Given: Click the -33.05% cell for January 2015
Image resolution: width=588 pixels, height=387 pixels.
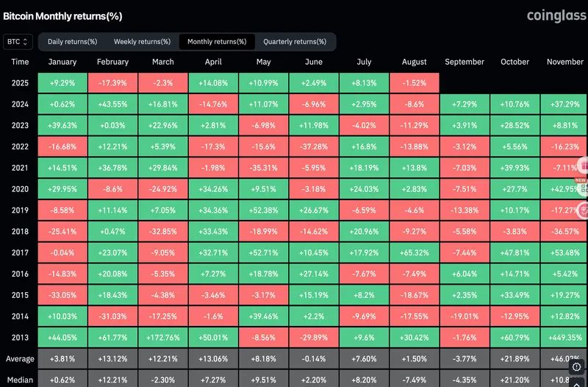Looking at the screenshot, I should (62, 295).
